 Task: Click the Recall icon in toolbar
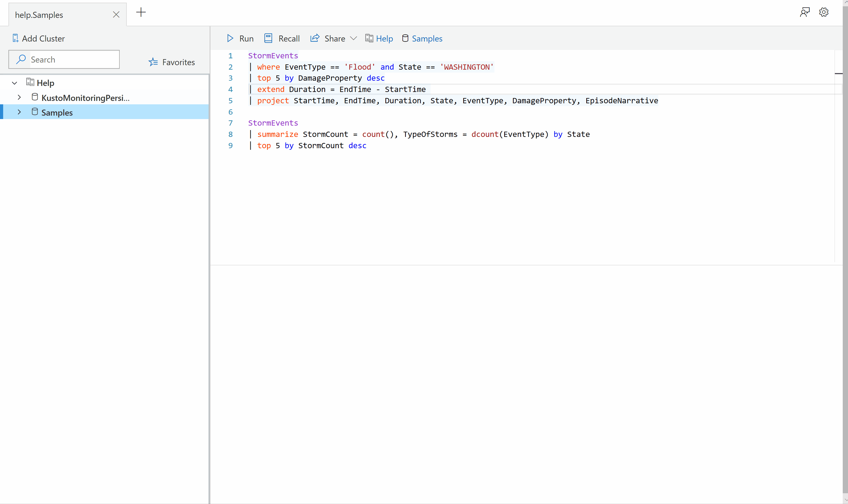pyautogui.click(x=268, y=38)
